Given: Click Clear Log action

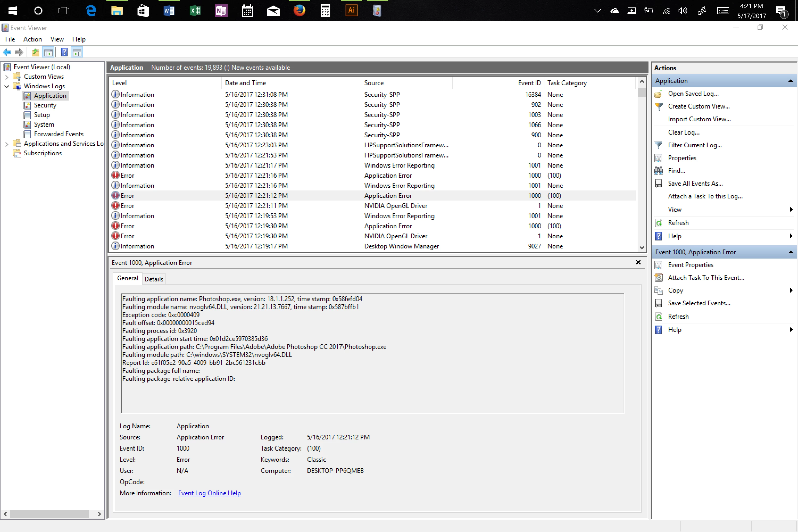Looking at the screenshot, I should (x=683, y=132).
